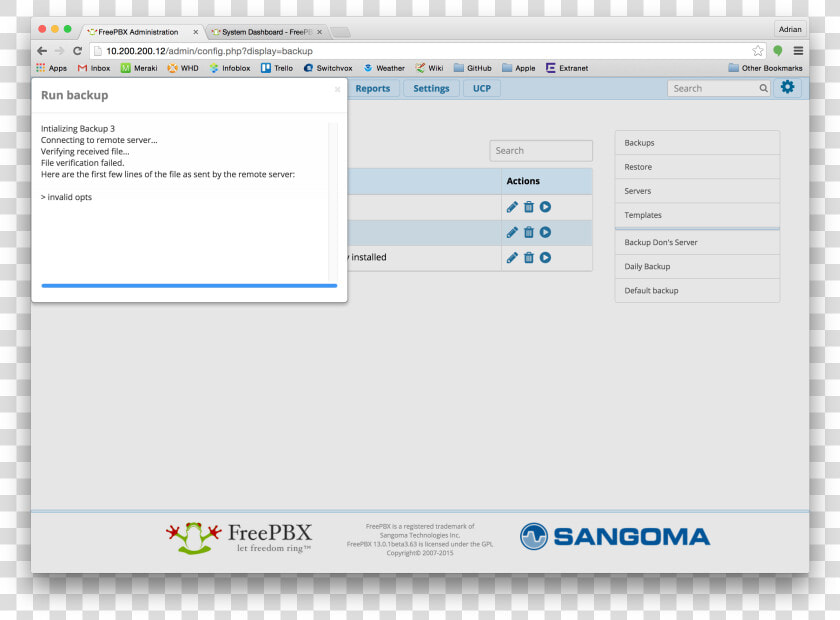Open the Wiki bookmark

click(x=429, y=68)
